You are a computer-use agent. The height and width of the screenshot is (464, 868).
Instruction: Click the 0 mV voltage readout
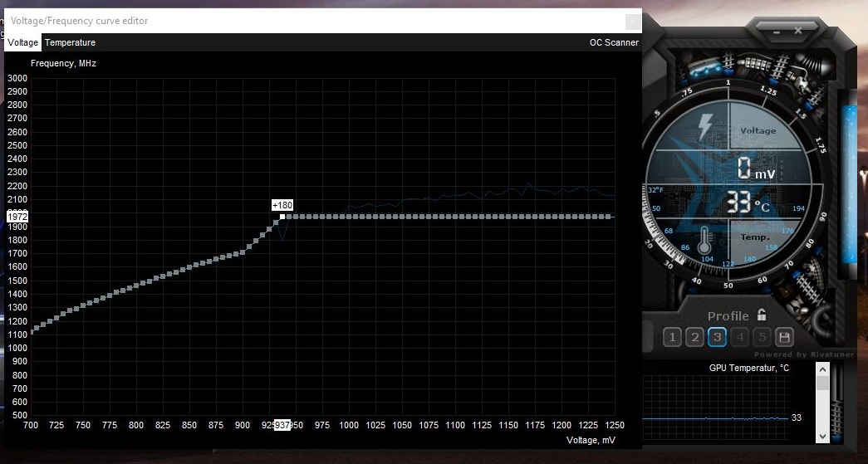pyautogui.click(x=756, y=169)
